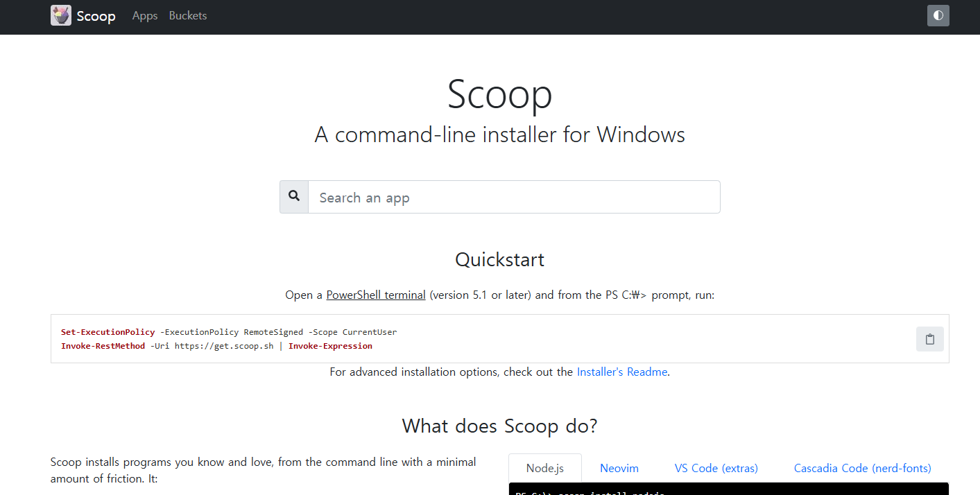Focus the "Search an app" input field
This screenshot has width=980, height=495.
tap(514, 197)
